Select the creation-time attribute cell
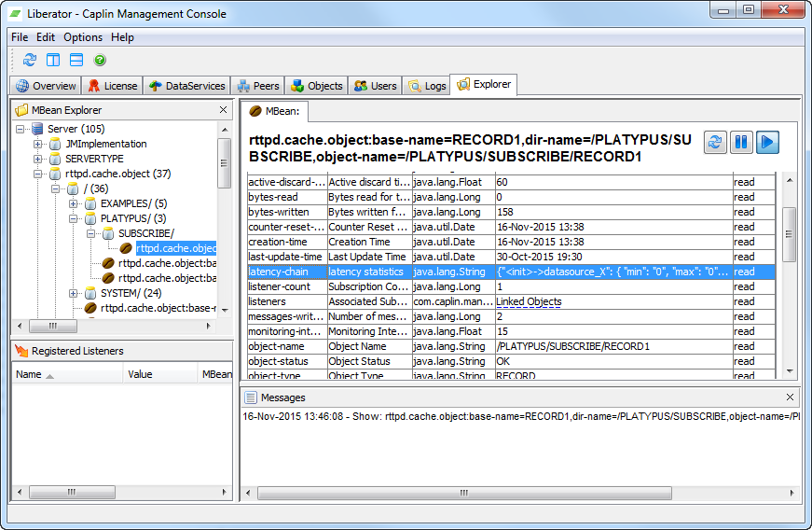The width and height of the screenshot is (812, 530). pos(287,242)
